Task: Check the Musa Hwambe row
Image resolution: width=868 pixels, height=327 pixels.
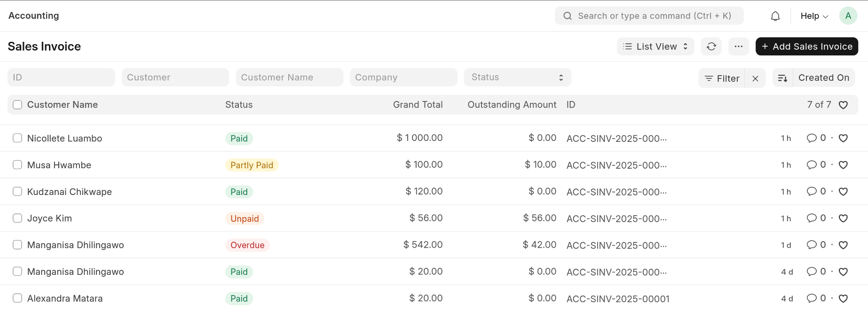Action: (x=17, y=165)
